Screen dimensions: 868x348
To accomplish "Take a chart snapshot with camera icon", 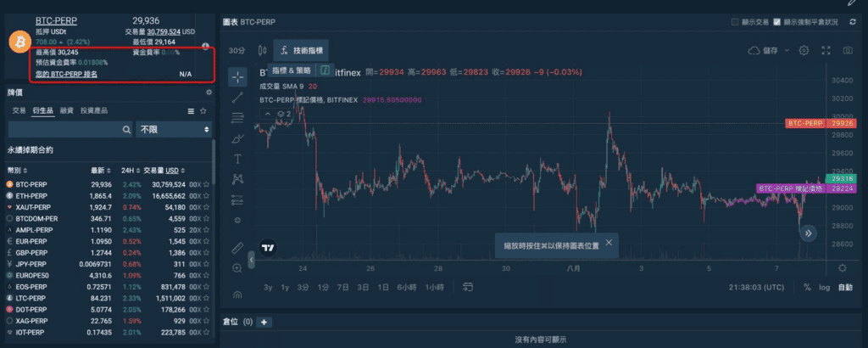I will tap(848, 50).
